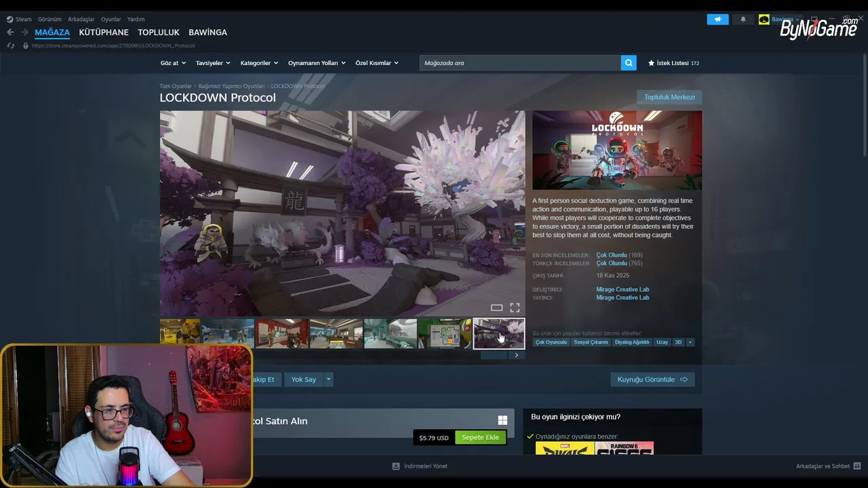
Task: Click the plus button to add tags
Action: click(x=690, y=342)
